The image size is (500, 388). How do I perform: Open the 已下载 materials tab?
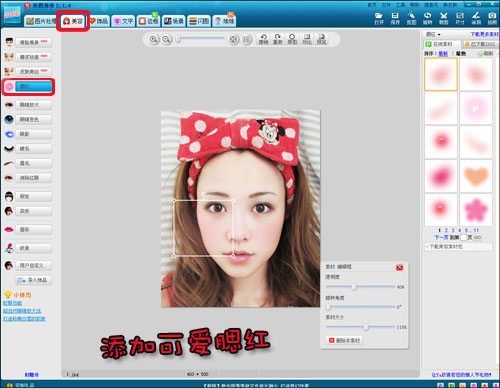[480, 44]
